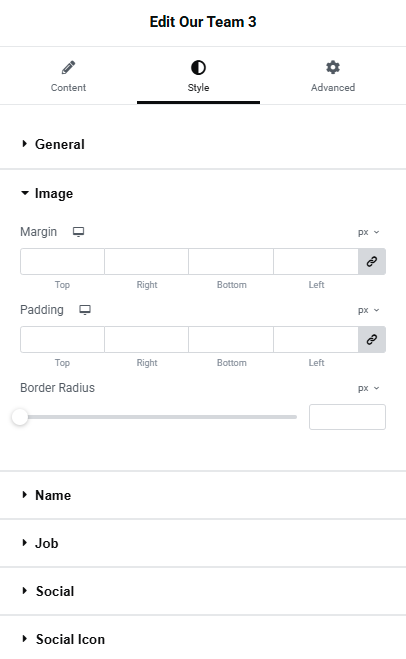The height and width of the screenshot is (659, 406).
Task: Open Margin px unit dropdown
Action: click(x=369, y=232)
